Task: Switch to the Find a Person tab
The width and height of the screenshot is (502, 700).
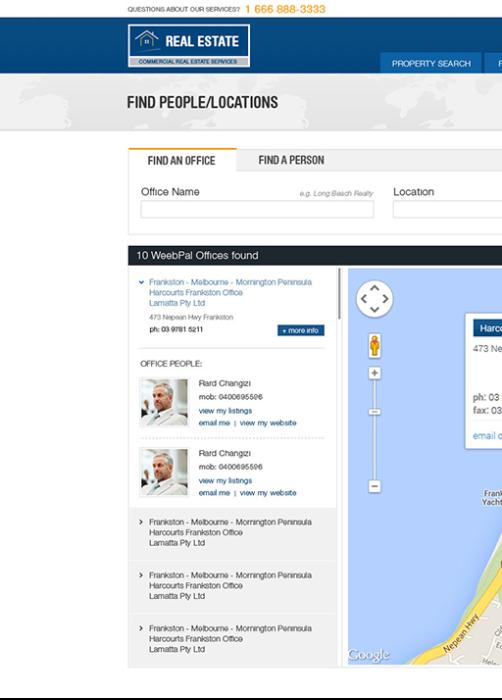Action: pos(291,160)
